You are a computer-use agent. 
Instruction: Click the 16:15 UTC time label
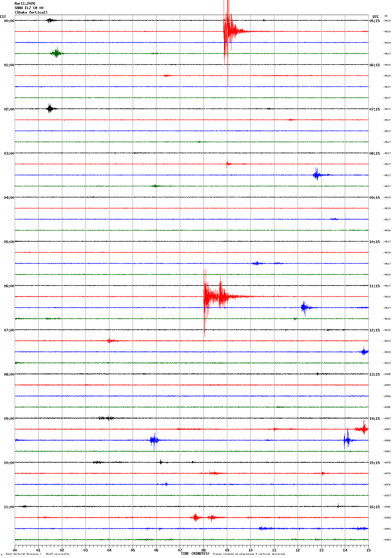[375, 507]
